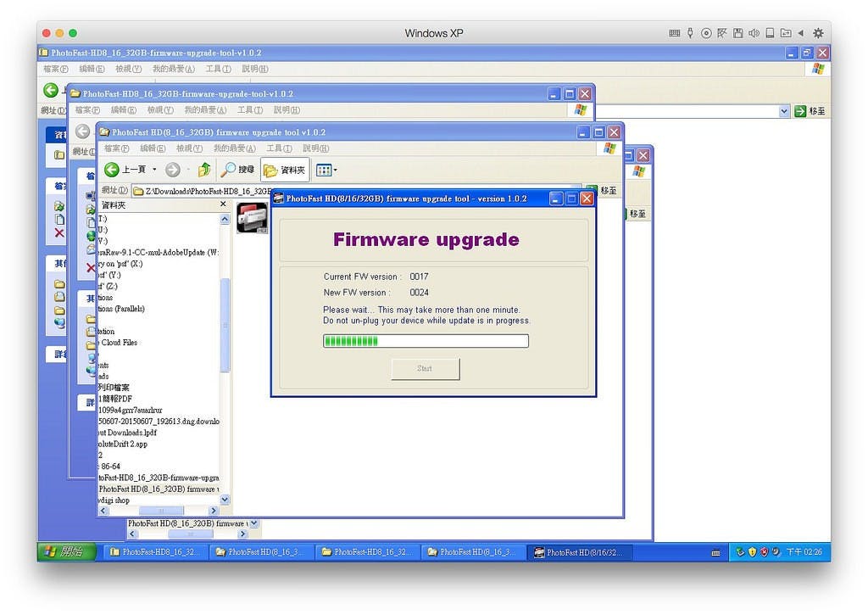Select 'PhotoFast HD(8_16_32GB) firmware' highlighted tree item
The width and height of the screenshot is (868, 615).
click(159, 489)
